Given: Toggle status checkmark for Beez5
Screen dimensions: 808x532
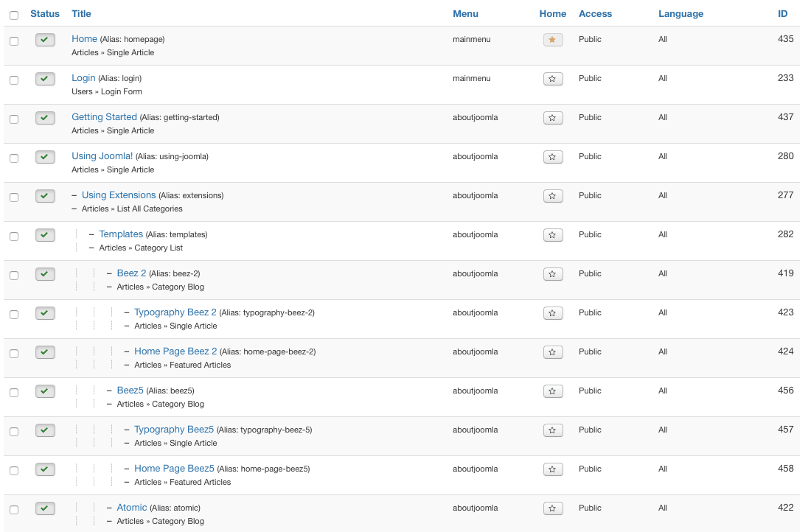Looking at the screenshot, I should 45,391.
